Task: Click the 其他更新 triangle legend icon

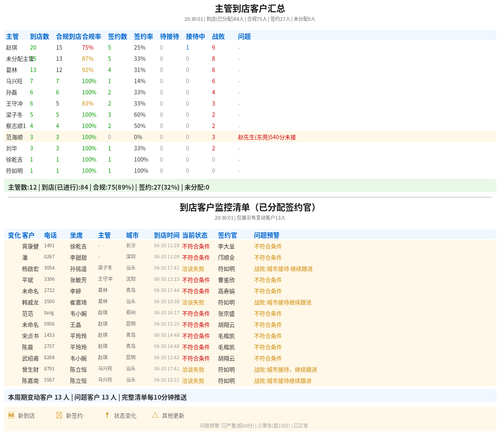Action: click(x=155, y=415)
